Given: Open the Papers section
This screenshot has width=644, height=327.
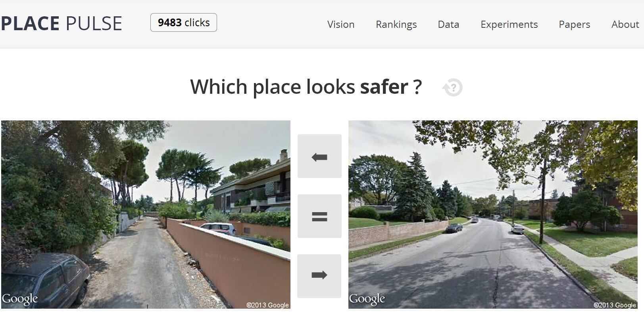Looking at the screenshot, I should (x=574, y=24).
